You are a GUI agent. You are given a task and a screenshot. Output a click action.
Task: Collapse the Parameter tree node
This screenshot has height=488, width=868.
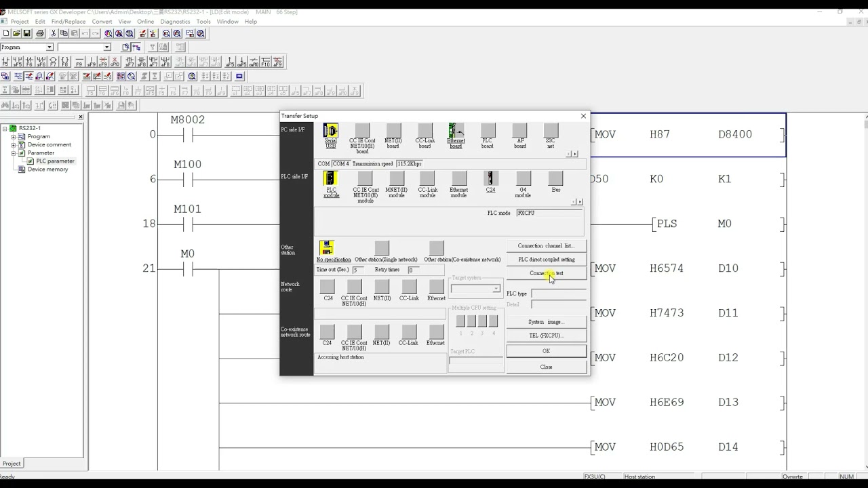click(x=13, y=152)
